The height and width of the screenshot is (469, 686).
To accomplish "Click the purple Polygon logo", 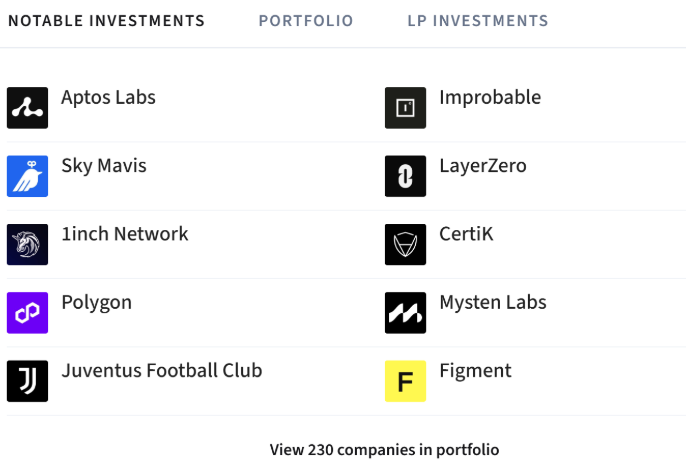I will click(27, 312).
